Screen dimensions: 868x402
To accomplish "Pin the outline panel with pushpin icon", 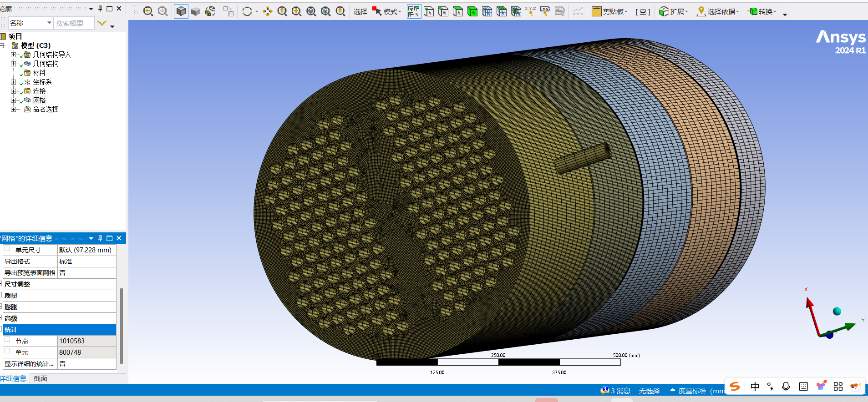I will pyautogui.click(x=100, y=8).
